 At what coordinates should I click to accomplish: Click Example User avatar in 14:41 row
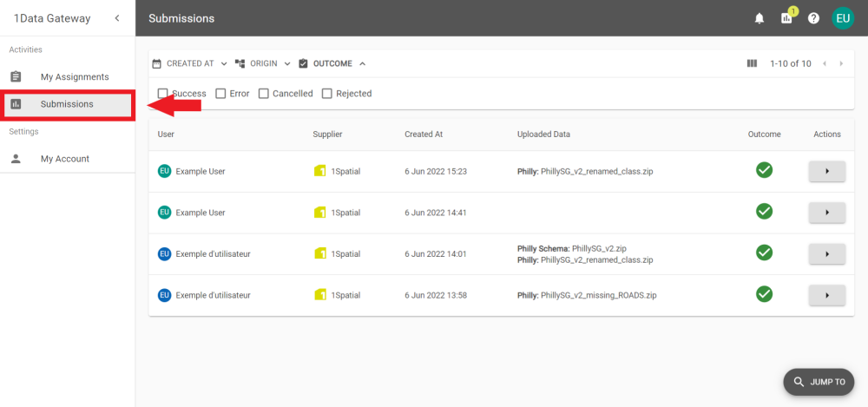(x=164, y=212)
